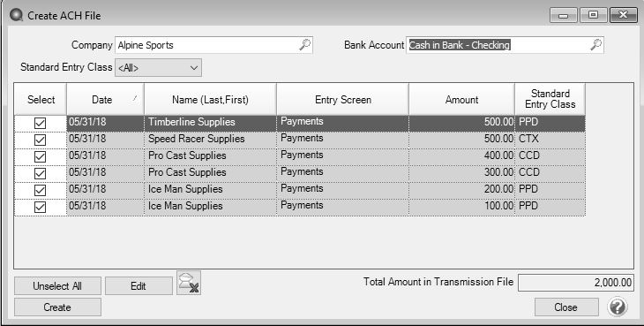Uncheck the Speed Racer Supplies checkbox
Image resolution: width=644 pixels, height=326 pixels.
[x=40, y=140]
